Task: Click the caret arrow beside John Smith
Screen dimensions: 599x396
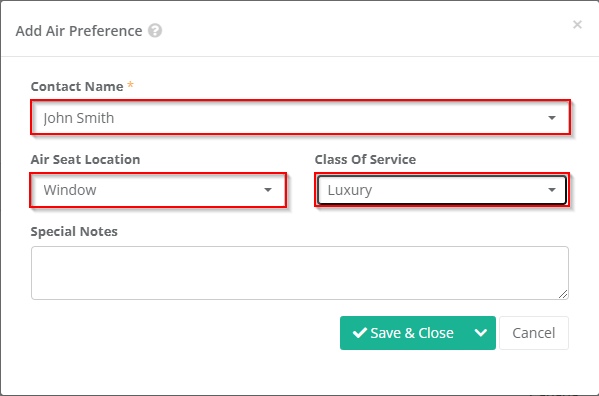Action: [552, 118]
